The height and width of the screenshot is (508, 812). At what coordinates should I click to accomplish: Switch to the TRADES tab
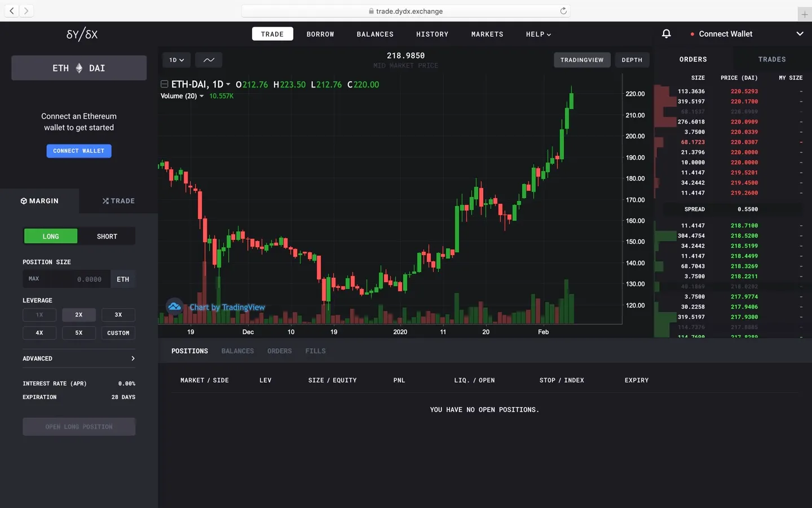point(771,59)
